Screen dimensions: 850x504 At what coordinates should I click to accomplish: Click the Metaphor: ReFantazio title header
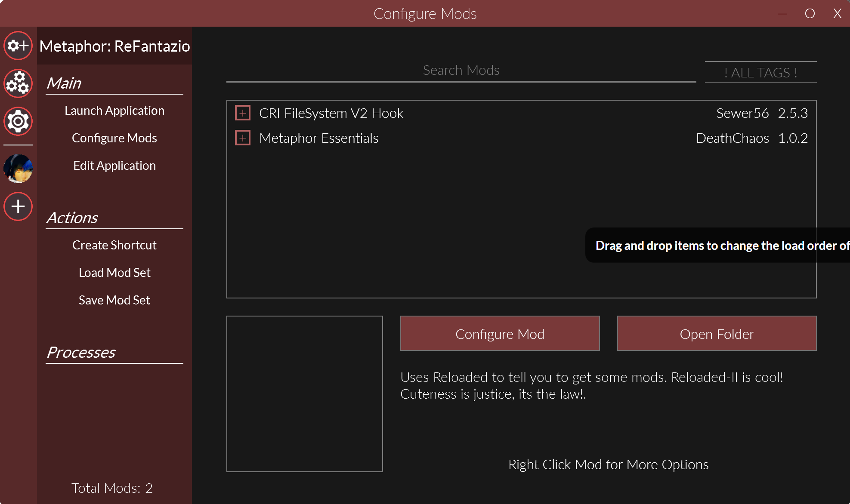tap(114, 46)
